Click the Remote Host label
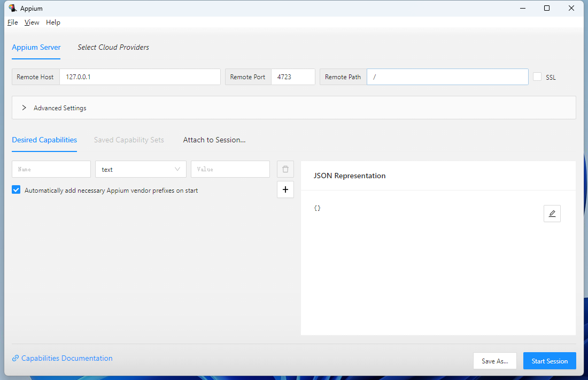The width and height of the screenshot is (588, 380). (x=35, y=77)
